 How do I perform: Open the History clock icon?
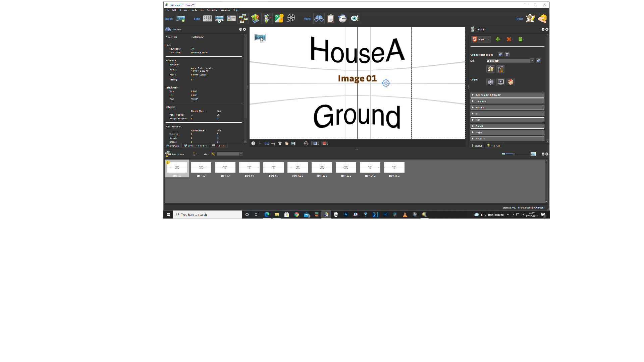click(x=342, y=19)
